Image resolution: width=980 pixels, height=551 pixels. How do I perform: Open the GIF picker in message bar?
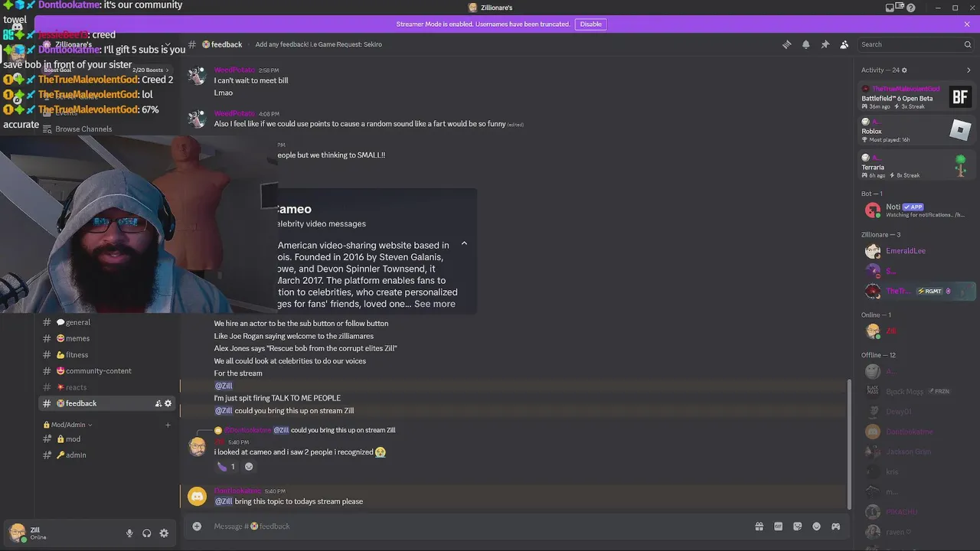[778, 527]
